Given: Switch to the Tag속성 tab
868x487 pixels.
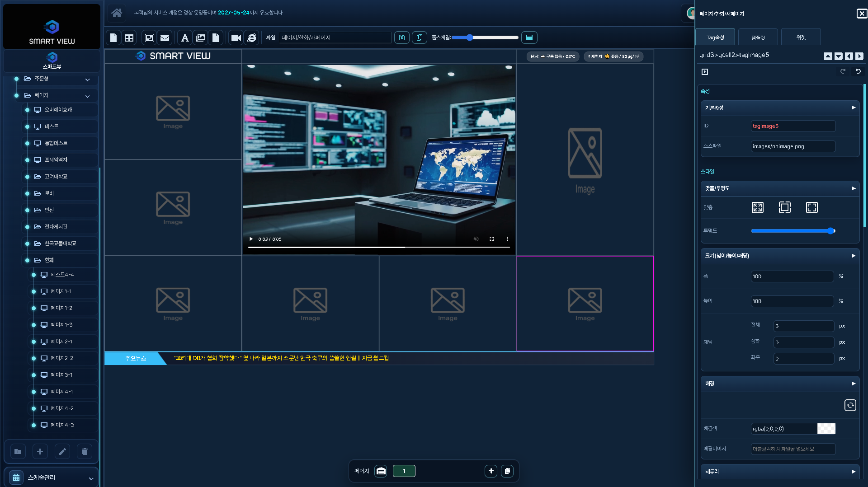Looking at the screenshot, I should pos(715,37).
